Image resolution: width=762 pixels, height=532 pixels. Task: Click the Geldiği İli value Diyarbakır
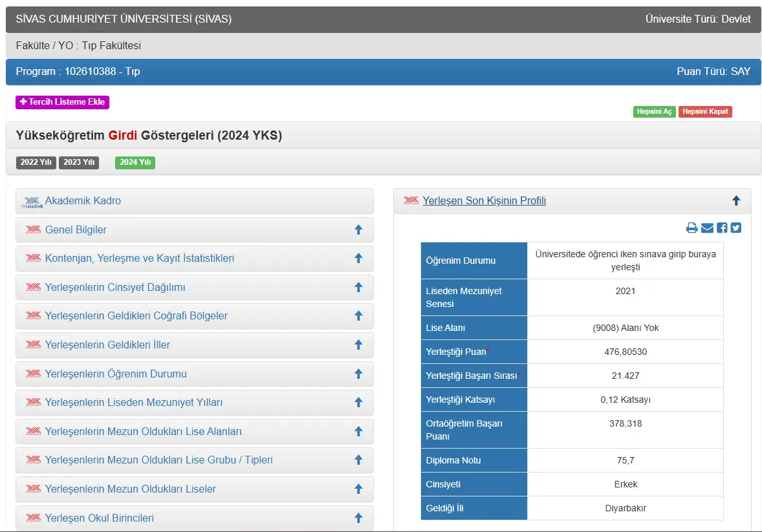[626, 508]
